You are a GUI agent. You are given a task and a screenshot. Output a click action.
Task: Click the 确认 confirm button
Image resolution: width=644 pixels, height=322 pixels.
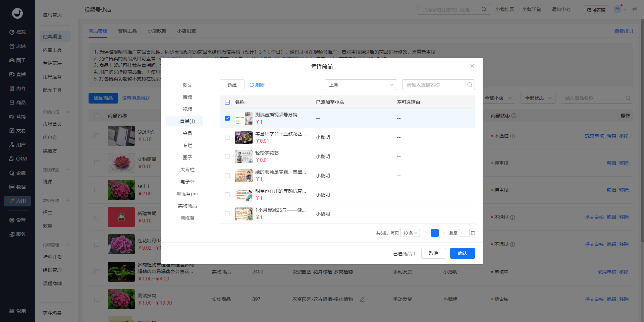463,253
